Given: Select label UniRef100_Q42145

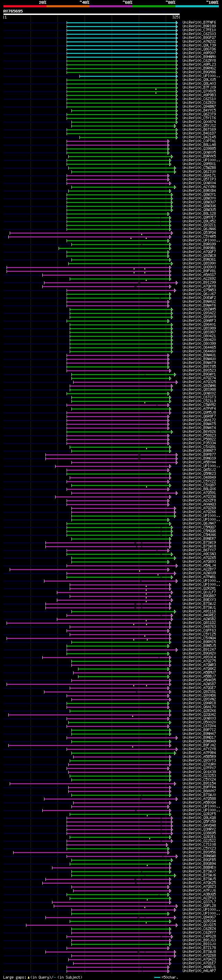Looking at the screenshot, I should coord(199,137).
